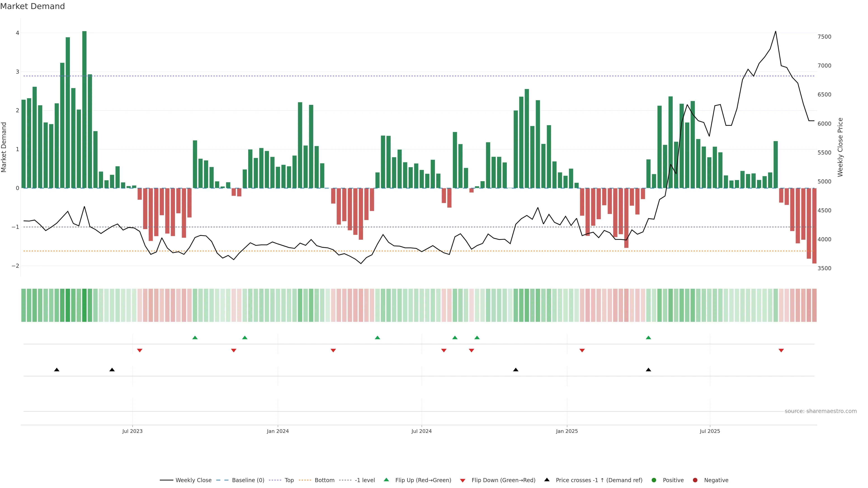Click Flip Down red triangle legend icon
Viewport: 868px width, 488px height.
pos(463,481)
